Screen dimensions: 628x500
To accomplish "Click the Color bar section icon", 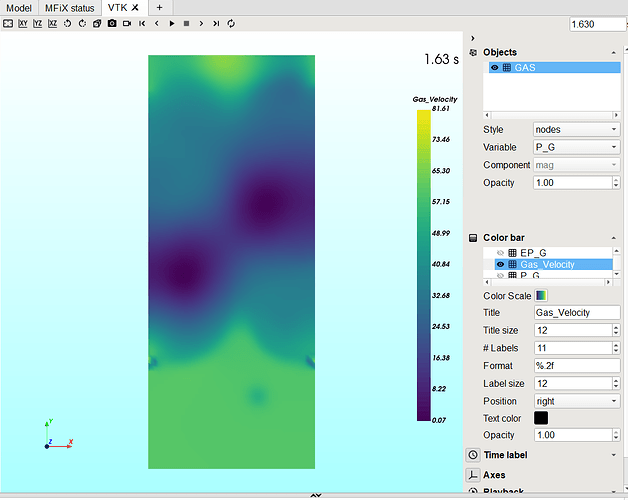I will pyautogui.click(x=473, y=238).
